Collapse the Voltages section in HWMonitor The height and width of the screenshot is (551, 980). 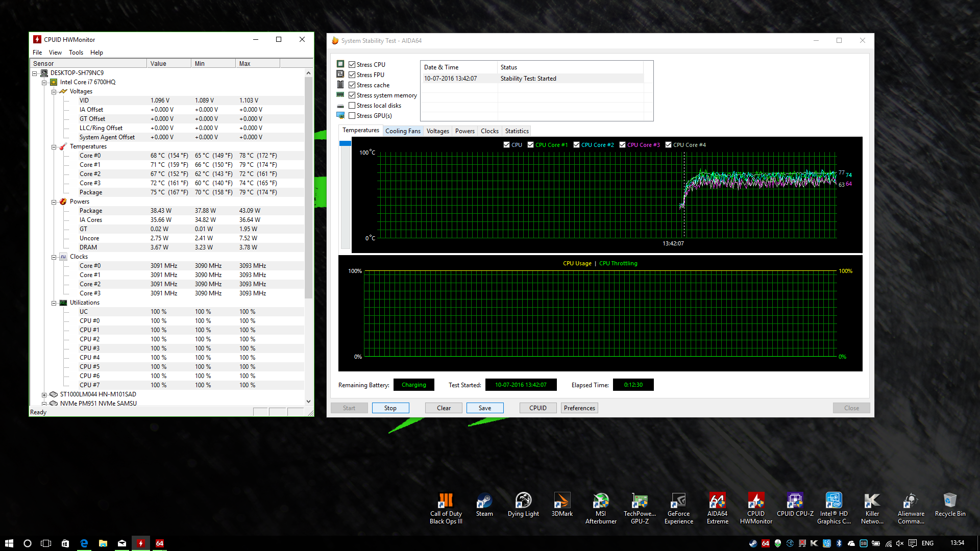tap(54, 92)
